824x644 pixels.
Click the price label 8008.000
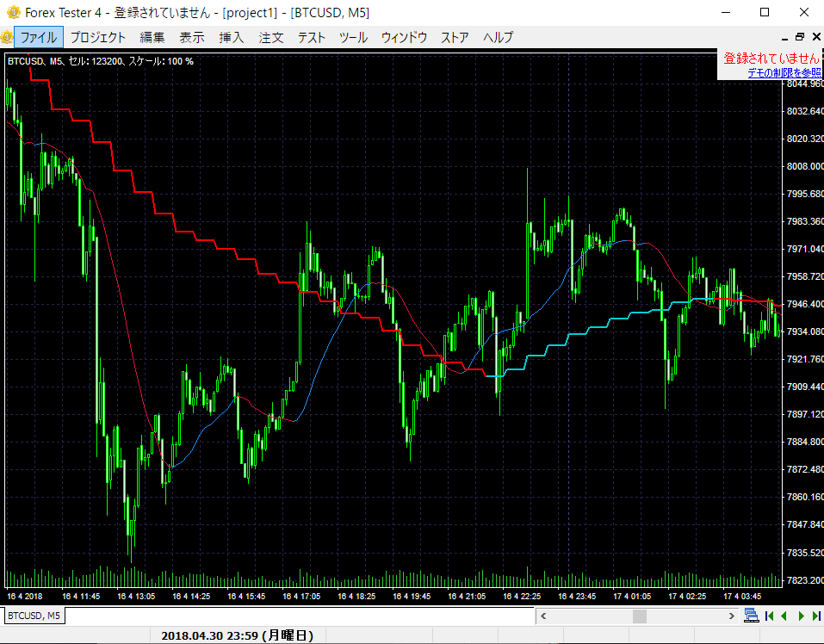point(804,166)
